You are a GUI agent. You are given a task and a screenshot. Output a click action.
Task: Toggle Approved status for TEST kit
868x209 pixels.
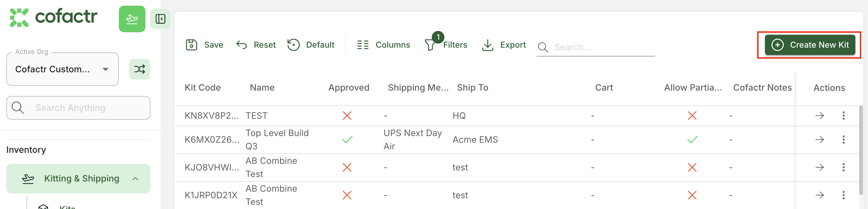pos(347,116)
